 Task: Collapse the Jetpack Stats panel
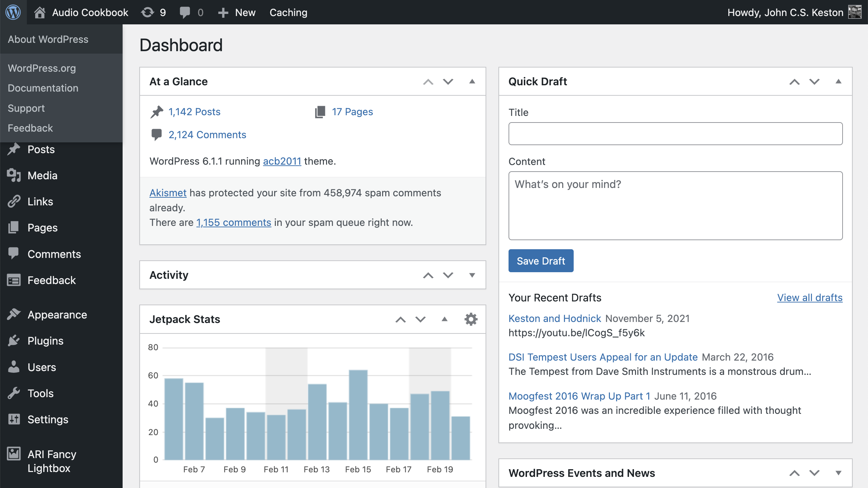(444, 319)
